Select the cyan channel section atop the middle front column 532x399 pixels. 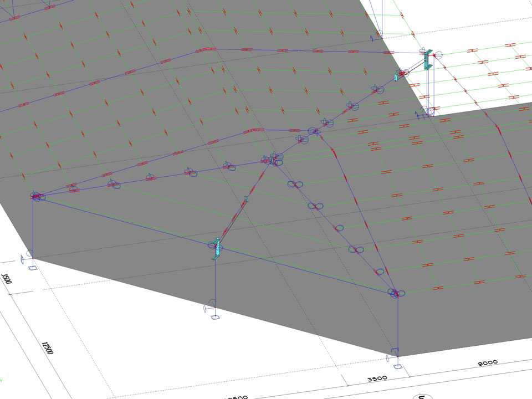[x=217, y=248]
